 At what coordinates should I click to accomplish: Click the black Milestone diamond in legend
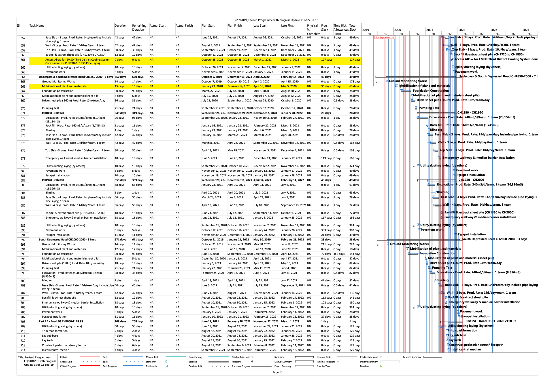click(252, 362)
